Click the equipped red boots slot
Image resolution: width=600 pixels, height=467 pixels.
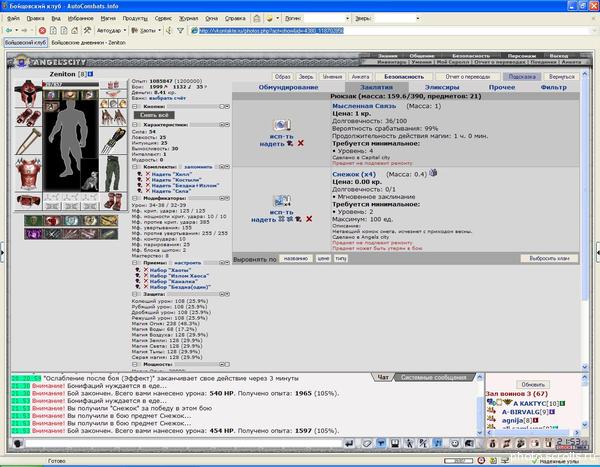click(x=113, y=201)
